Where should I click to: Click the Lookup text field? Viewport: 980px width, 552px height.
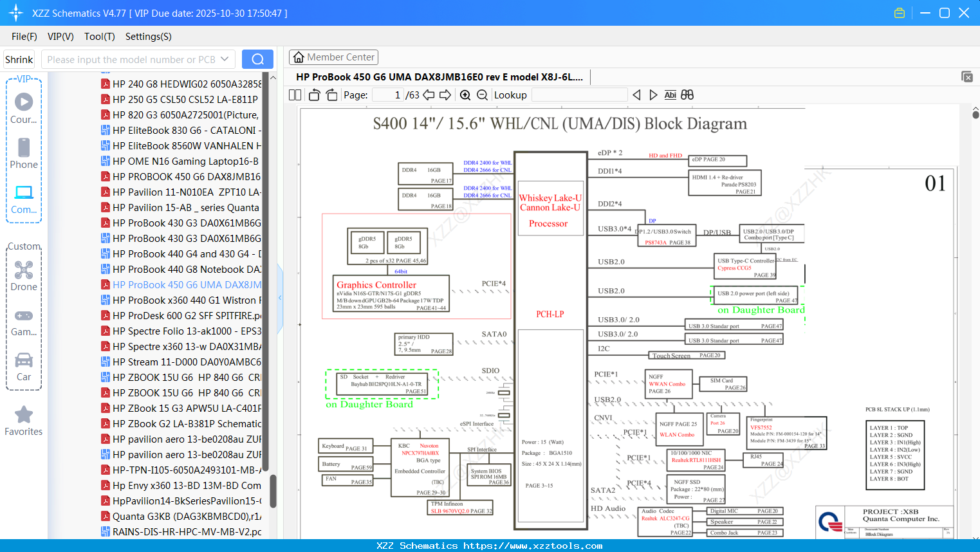coord(579,95)
